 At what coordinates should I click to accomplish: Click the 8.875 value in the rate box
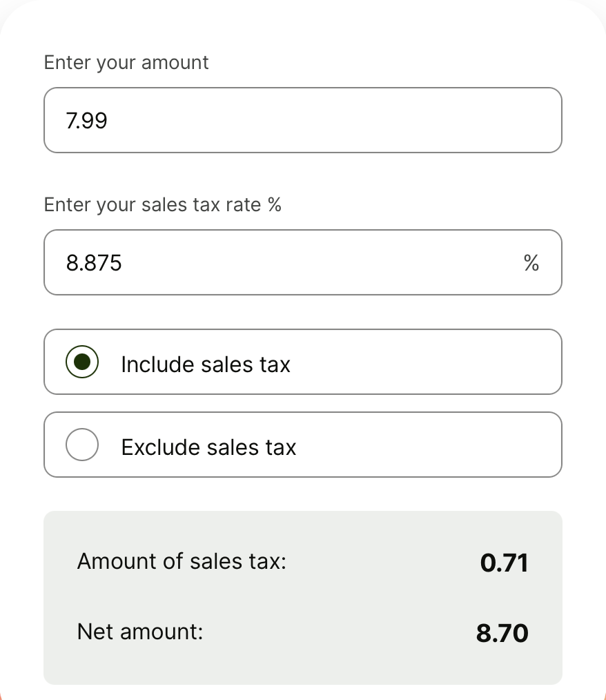pyautogui.click(x=93, y=263)
